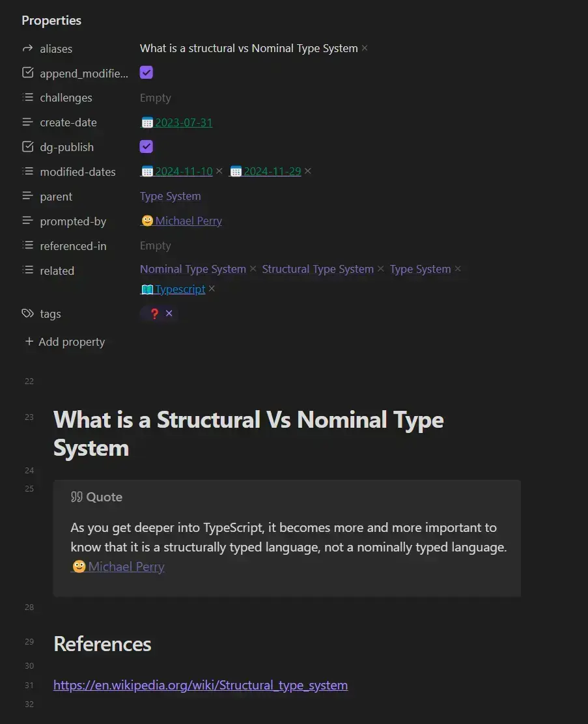Click the aliases property arrow icon
This screenshot has height=724, width=588.
[x=27, y=48]
